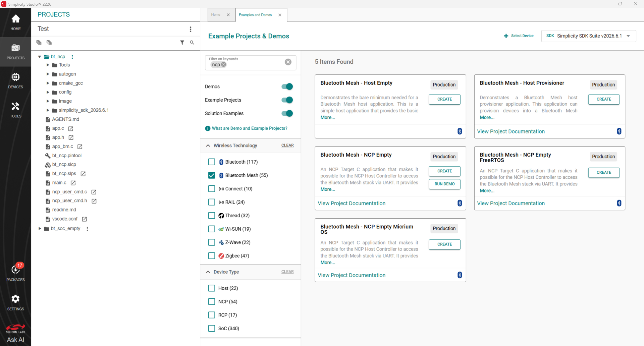644x346 pixels.
Task: Toggle the Solution Examples switch
Action: tap(287, 113)
